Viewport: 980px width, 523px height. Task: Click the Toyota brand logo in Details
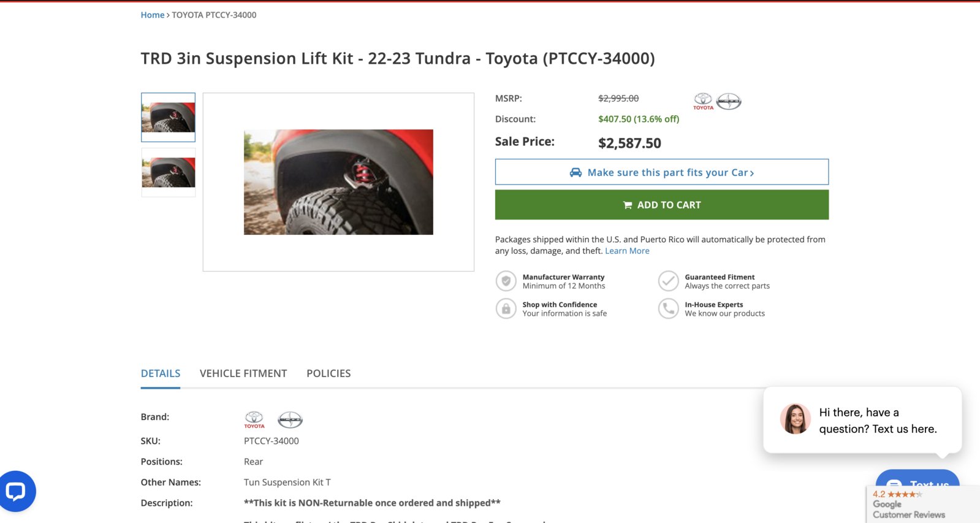coord(254,419)
